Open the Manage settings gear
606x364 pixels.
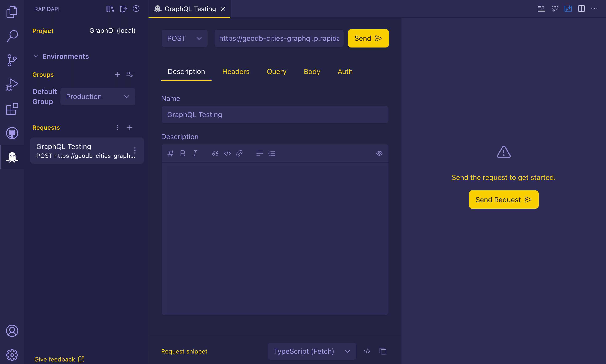pos(12,355)
